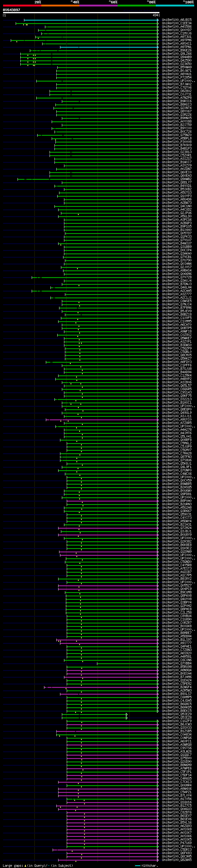Select the UniRef100_A9IT77 label
197x868 pixels.
(x=177, y=643)
